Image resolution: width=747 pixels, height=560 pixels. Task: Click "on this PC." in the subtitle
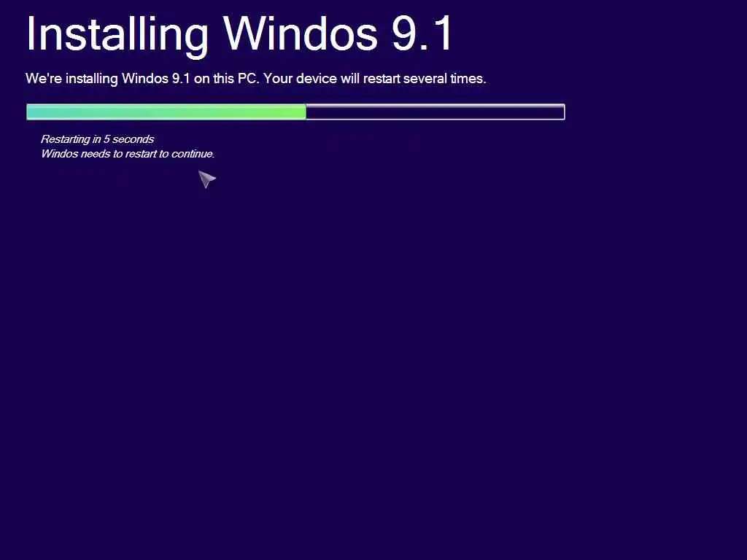point(226,79)
